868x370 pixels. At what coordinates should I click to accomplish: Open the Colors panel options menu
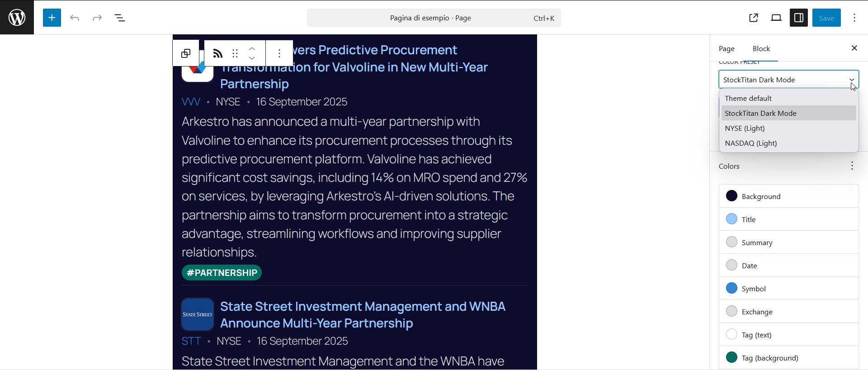tap(852, 166)
